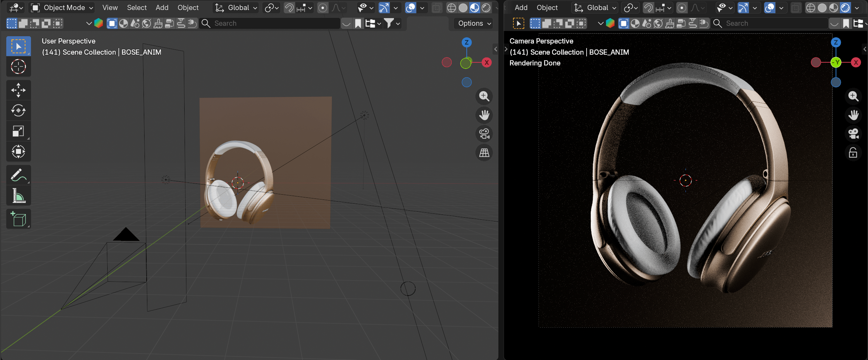Click the red X axis on left gizmo

pos(487,63)
